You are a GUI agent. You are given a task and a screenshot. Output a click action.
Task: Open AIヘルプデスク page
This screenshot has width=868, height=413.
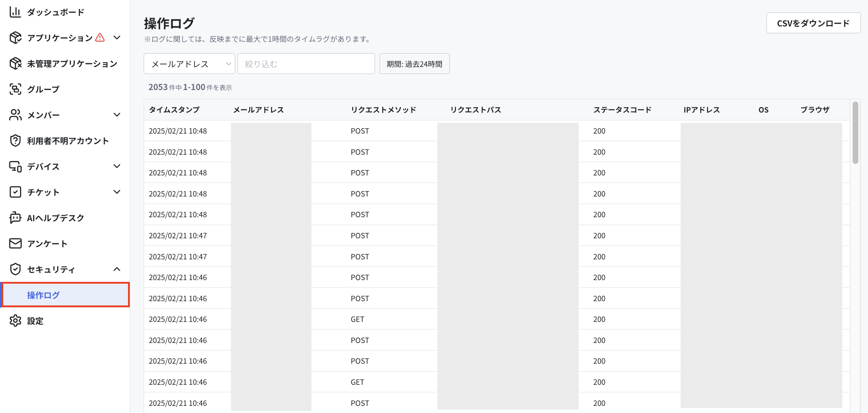point(55,218)
